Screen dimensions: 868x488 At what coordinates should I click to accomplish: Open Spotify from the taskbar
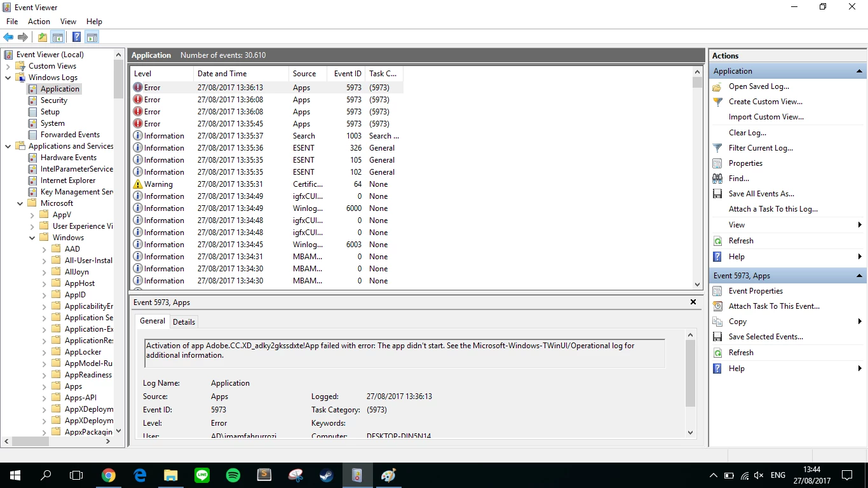pos(233,475)
